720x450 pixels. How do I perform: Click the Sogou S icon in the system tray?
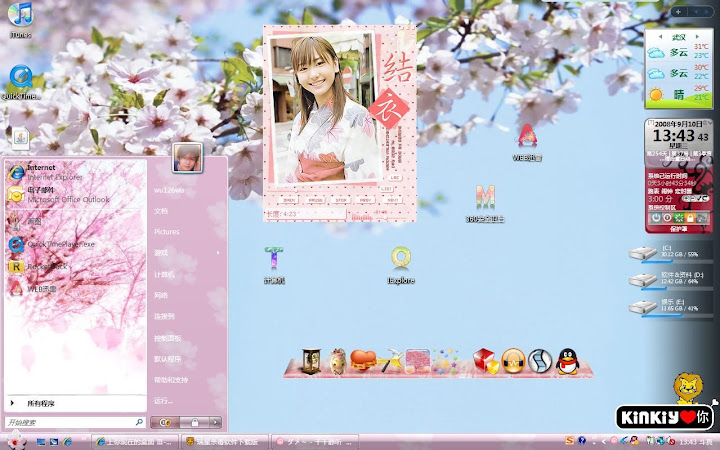569,441
